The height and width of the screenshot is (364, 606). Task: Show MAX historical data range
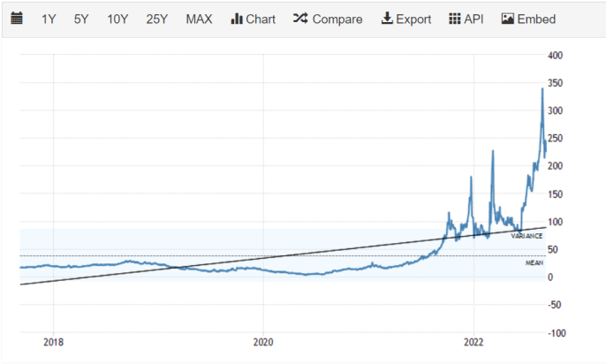tap(199, 19)
